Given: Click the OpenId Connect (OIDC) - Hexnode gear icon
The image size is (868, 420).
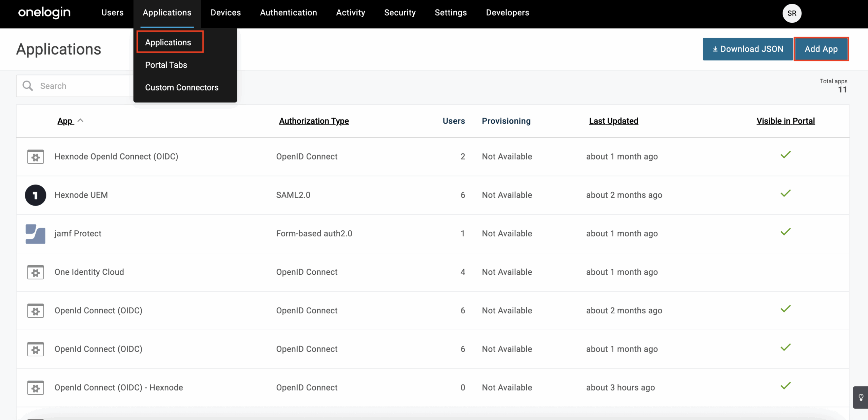Looking at the screenshot, I should tap(35, 388).
